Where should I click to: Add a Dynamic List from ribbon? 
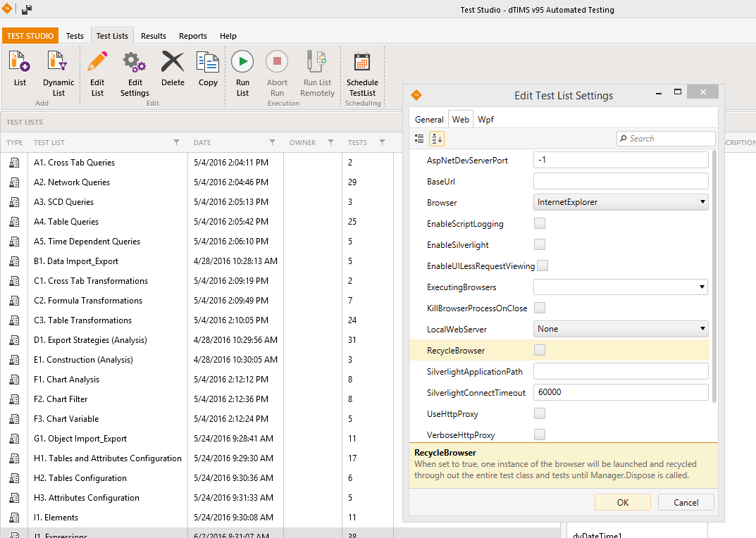[x=58, y=63]
